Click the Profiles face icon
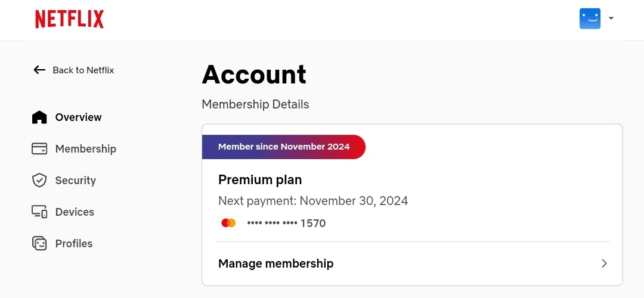The width and height of the screenshot is (644, 298). (39, 243)
